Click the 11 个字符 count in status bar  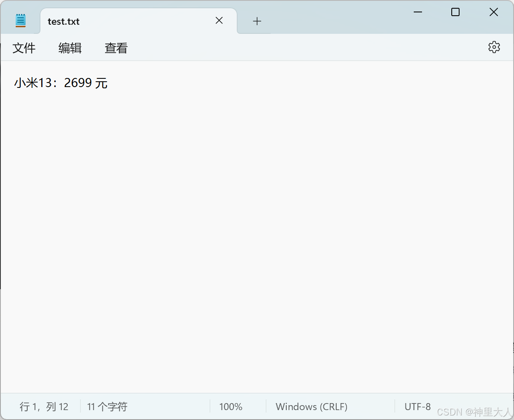[107, 407]
